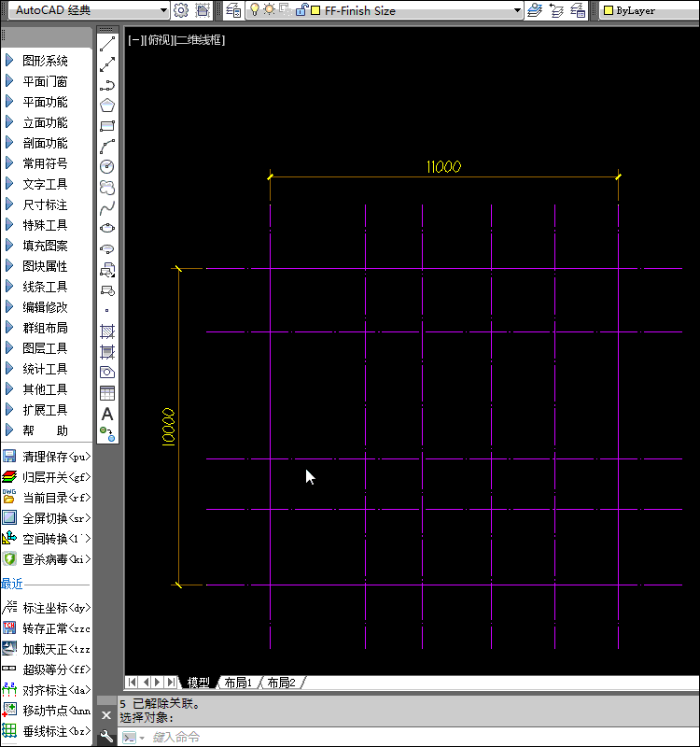This screenshot has width=700, height=747.
Task: Go to first layout tab arrow
Action: tap(132, 683)
